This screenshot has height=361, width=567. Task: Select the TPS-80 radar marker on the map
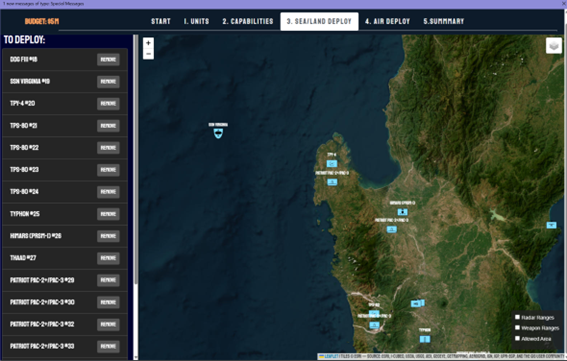(x=374, y=313)
